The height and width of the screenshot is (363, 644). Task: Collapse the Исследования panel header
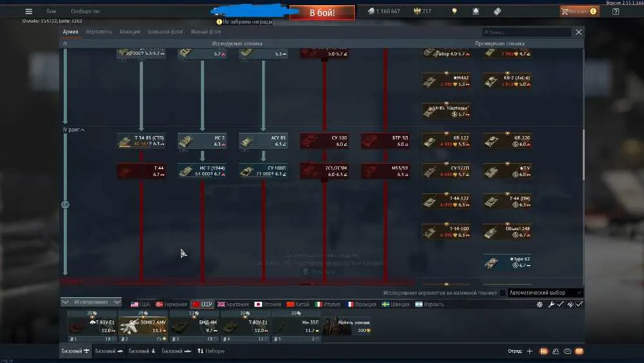click(91, 302)
